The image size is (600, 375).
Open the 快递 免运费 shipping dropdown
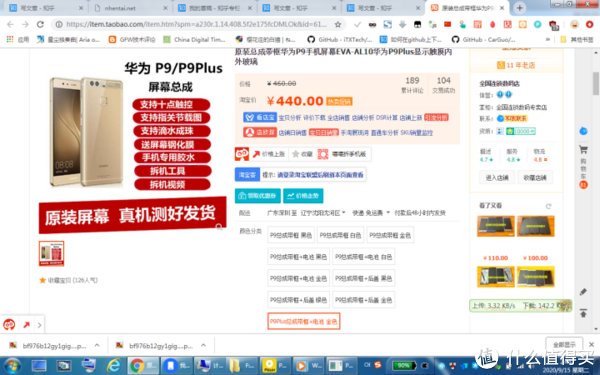[370, 213]
